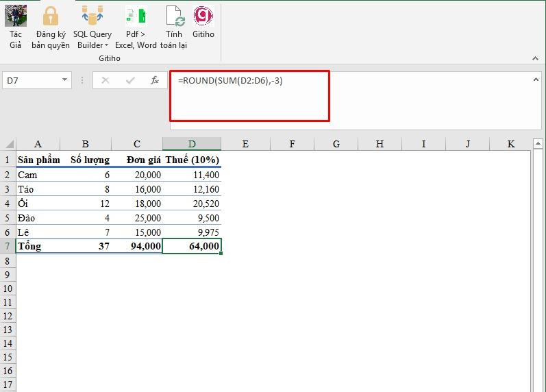546x392 pixels.
Task: Click the vertical scrollbar up arrow
Action: (x=538, y=143)
